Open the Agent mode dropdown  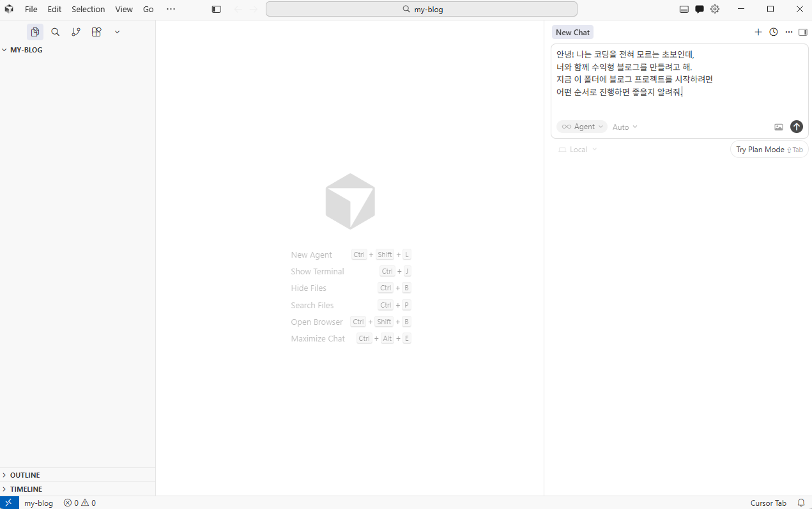(x=581, y=127)
